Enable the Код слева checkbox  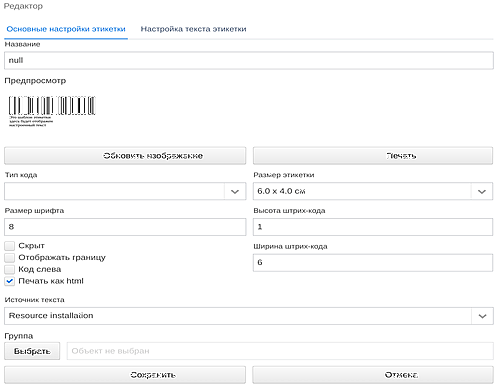coord(10,269)
